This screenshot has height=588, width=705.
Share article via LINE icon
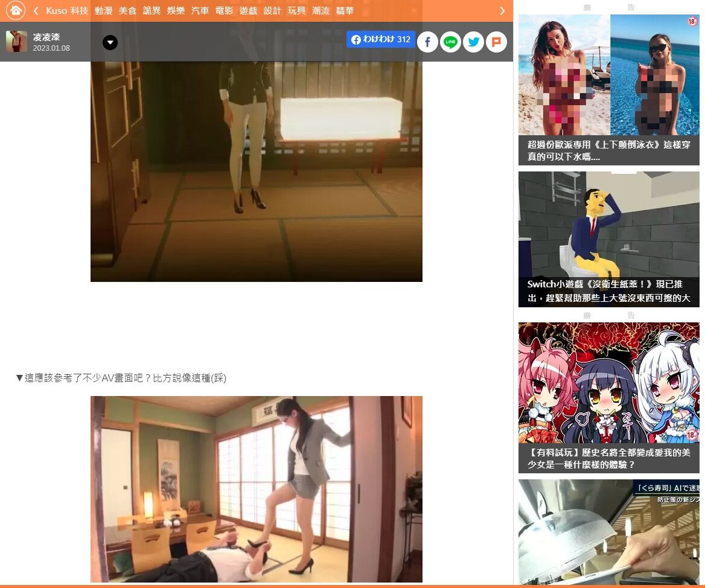pos(450,42)
